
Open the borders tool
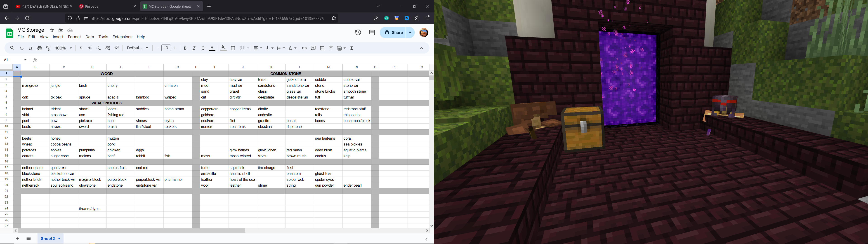(x=233, y=49)
